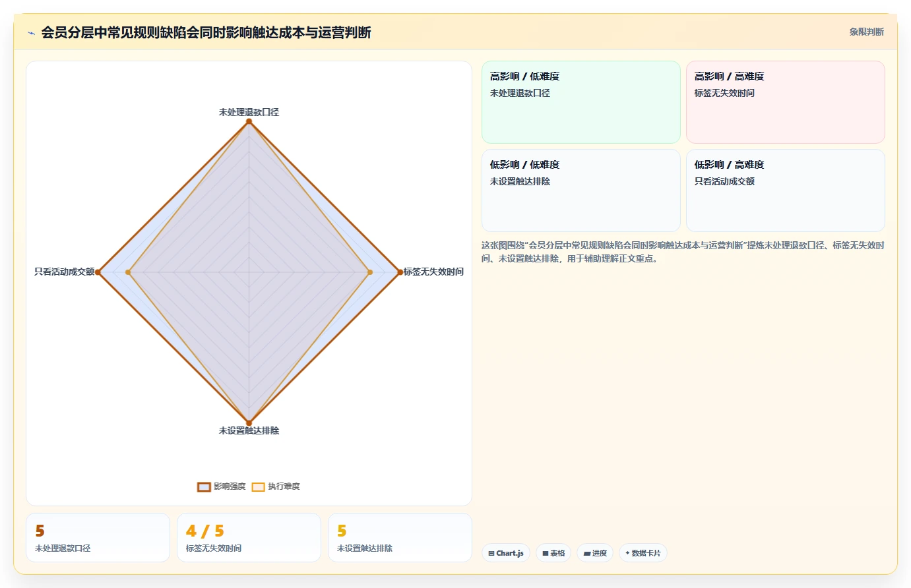The width and height of the screenshot is (911, 588).
Task: Click 只看活动成交额 text in 低影响 / 高难度 card
Action: (x=724, y=181)
